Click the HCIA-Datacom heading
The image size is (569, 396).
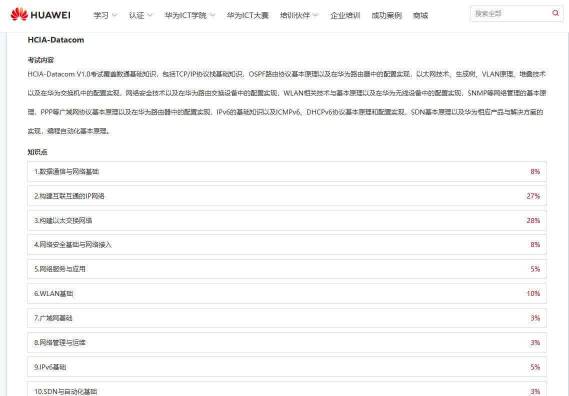pyautogui.click(x=56, y=40)
